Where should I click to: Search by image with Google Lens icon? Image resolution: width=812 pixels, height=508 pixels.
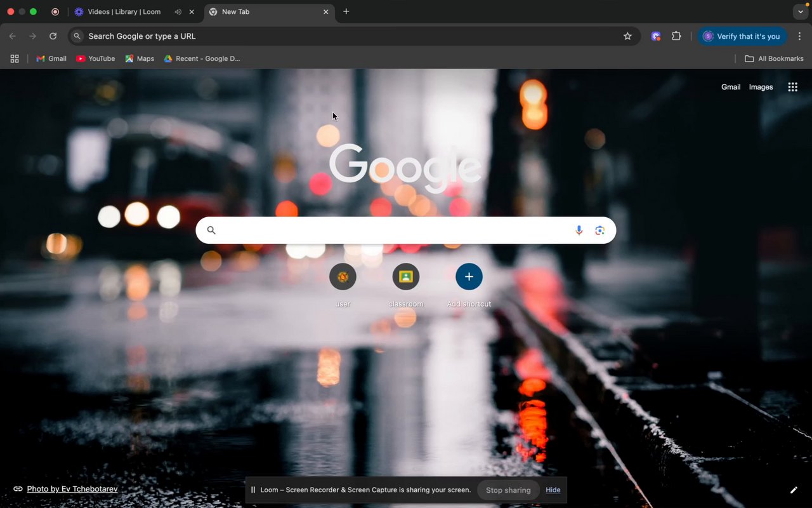[x=599, y=231]
